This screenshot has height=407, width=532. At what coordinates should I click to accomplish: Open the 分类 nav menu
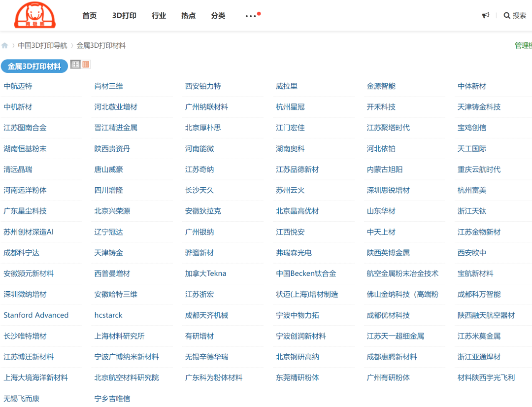[218, 16]
